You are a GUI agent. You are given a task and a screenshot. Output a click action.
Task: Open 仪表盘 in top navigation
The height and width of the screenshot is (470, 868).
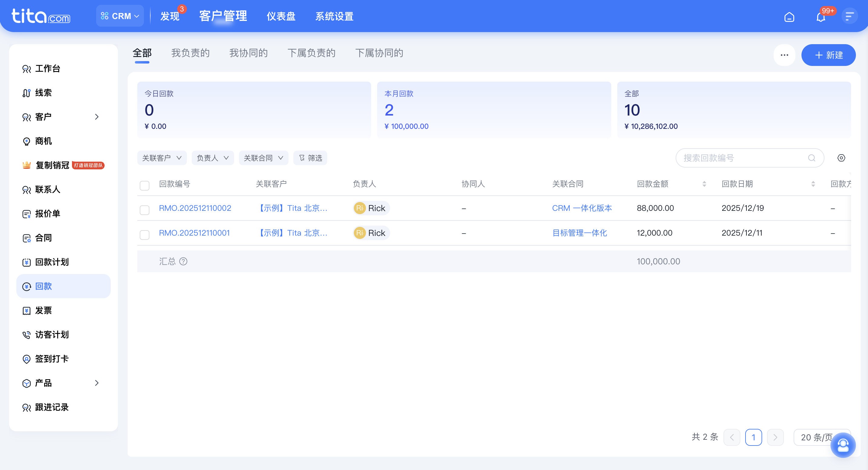[281, 16]
